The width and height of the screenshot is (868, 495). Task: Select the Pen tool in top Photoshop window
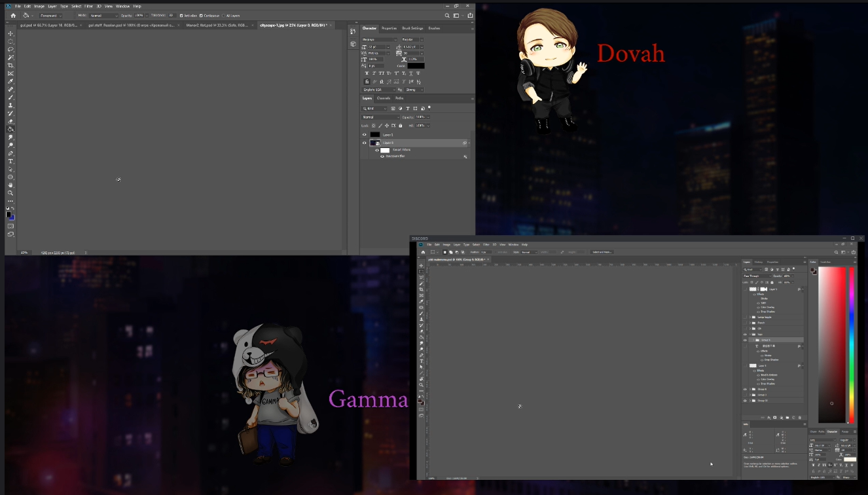point(10,153)
